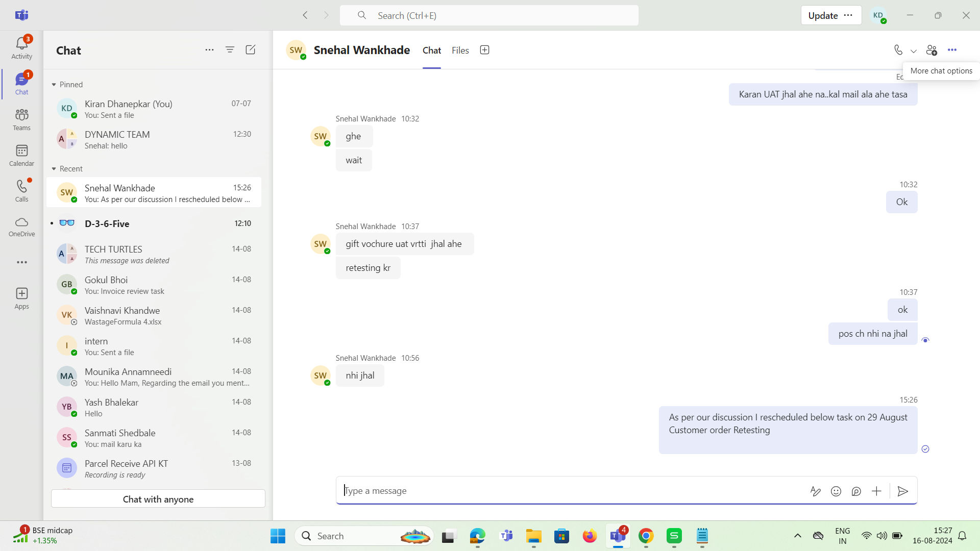The height and width of the screenshot is (551, 980).
Task: Open Google Chrome from the taskbar
Action: [646, 536]
